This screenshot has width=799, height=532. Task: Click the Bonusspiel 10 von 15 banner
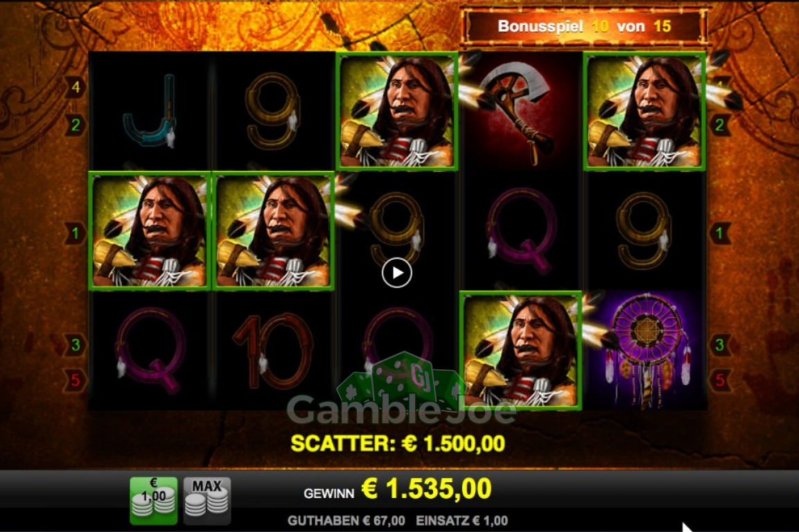click(584, 26)
